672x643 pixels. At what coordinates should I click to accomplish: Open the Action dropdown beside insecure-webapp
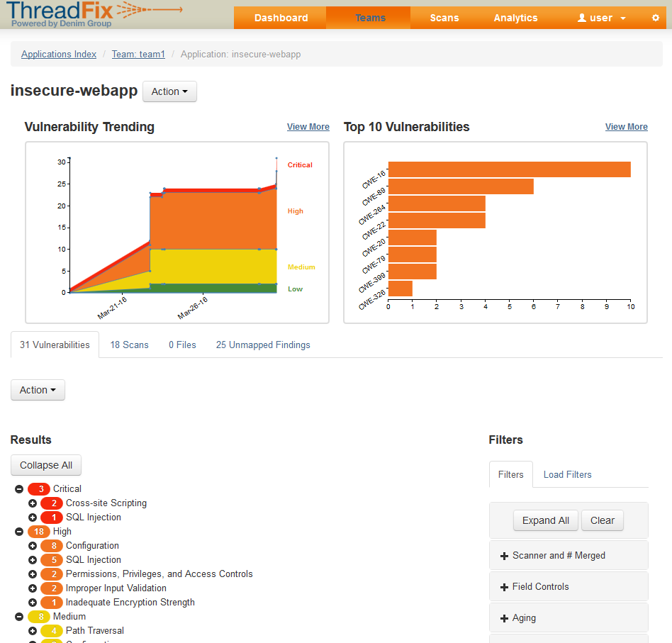(x=169, y=91)
